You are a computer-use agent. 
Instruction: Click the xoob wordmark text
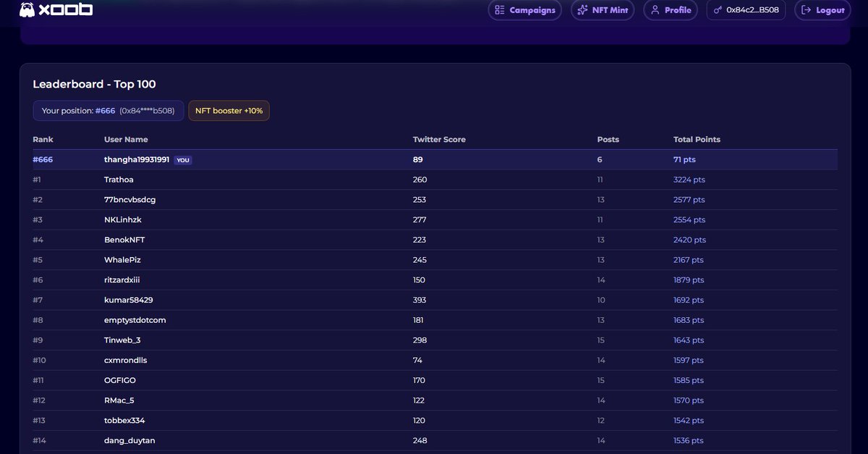pyautogui.click(x=66, y=10)
